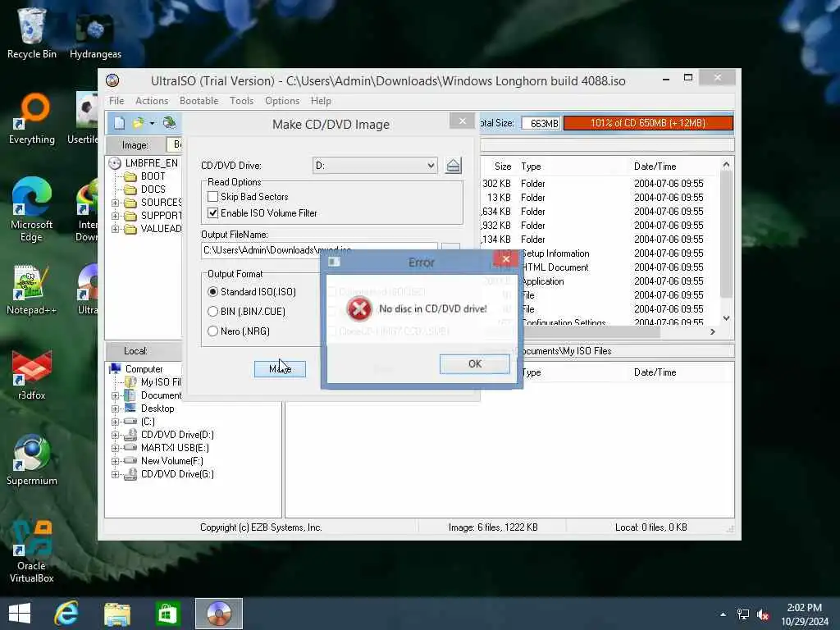Viewport: 840px width, 630px height.
Task: Expand the MARTXI USB(E:) node
Action: [115, 448]
